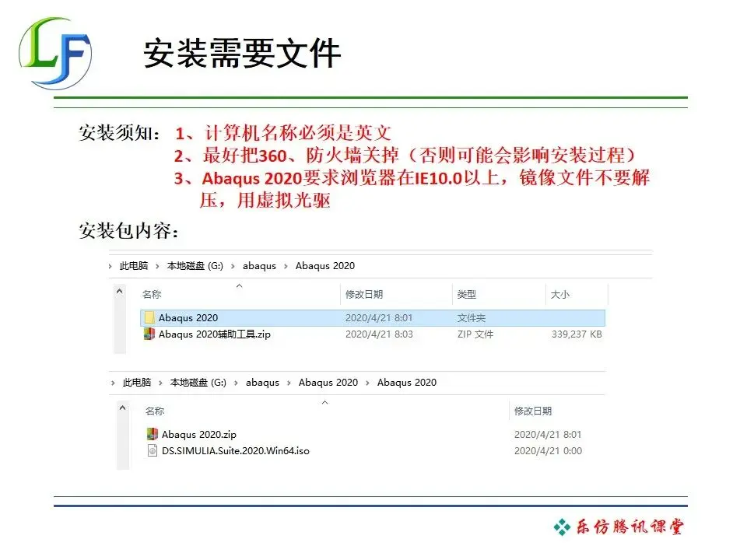Click the ZIP 文件 type cell
Viewport: 747px width, 560px height.
pos(475,334)
